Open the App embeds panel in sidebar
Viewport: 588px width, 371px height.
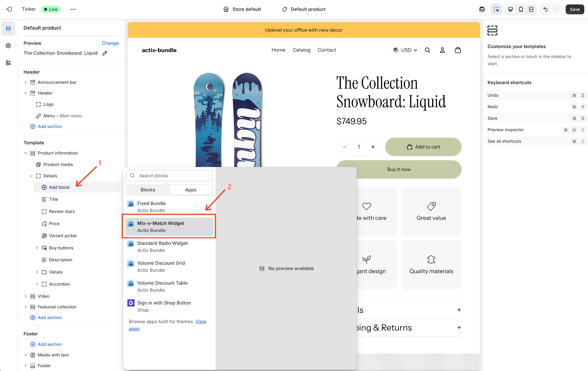pyautogui.click(x=8, y=63)
